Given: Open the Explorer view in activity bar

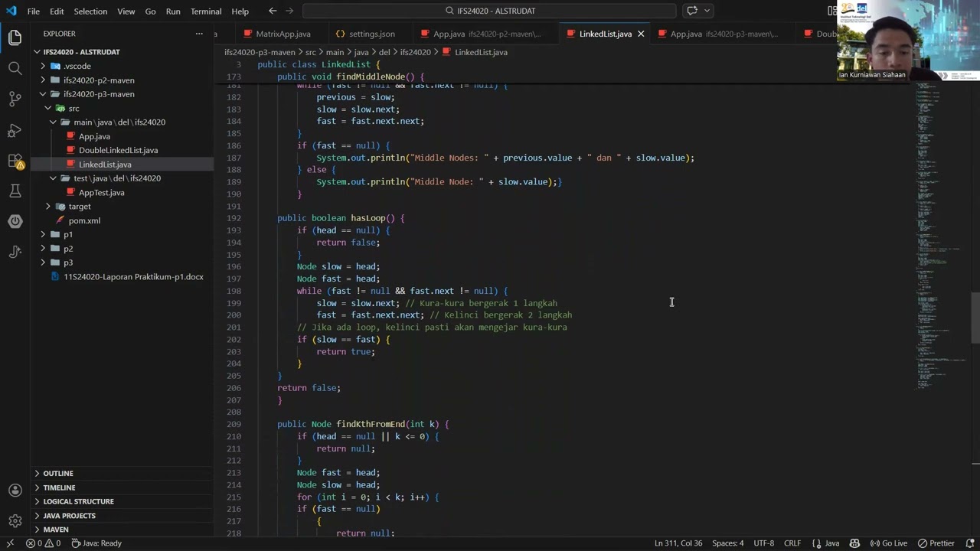Looking at the screenshot, I should pyautogui.click(x=15, y=37).
